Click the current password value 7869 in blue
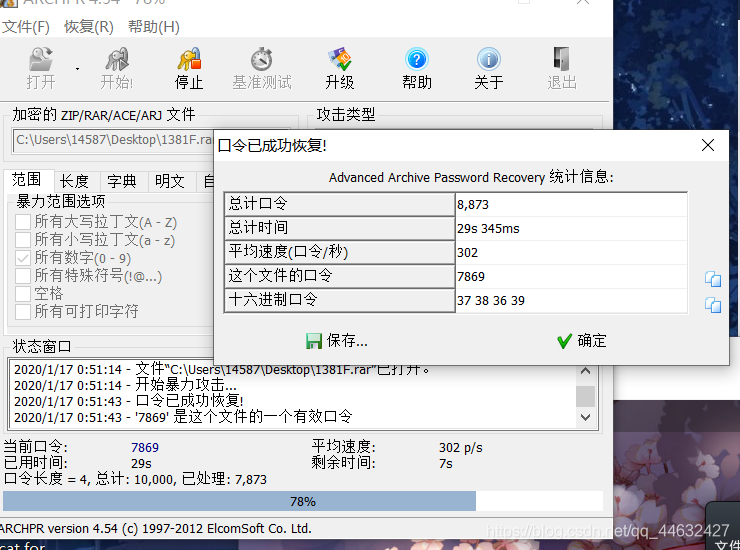This screenshot has width=740, height=550. [145, 448]
